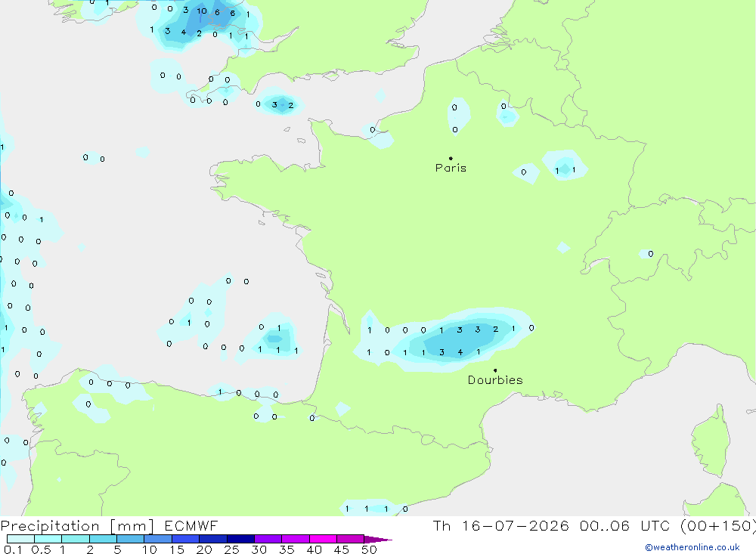Click the ECMWF model label

coord(191,525)
